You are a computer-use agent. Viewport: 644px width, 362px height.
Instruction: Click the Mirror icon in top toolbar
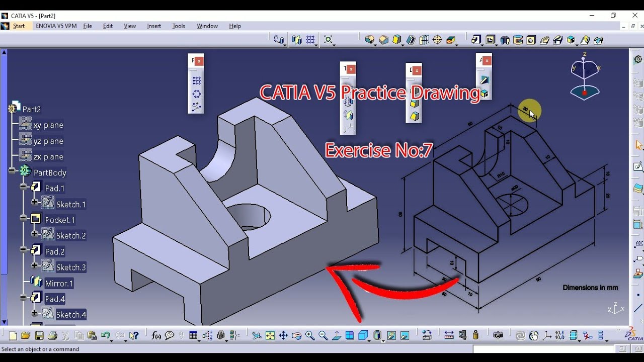[297, 40]
